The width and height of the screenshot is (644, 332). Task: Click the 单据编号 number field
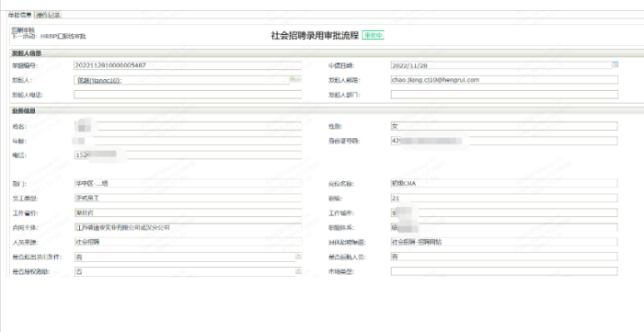point(188,65)
